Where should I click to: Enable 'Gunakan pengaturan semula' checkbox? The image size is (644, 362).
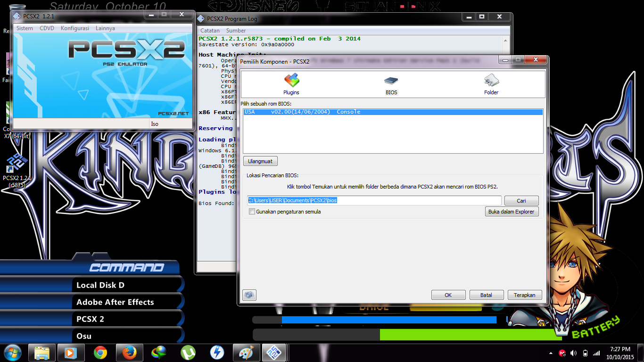(x=252, y=212)
